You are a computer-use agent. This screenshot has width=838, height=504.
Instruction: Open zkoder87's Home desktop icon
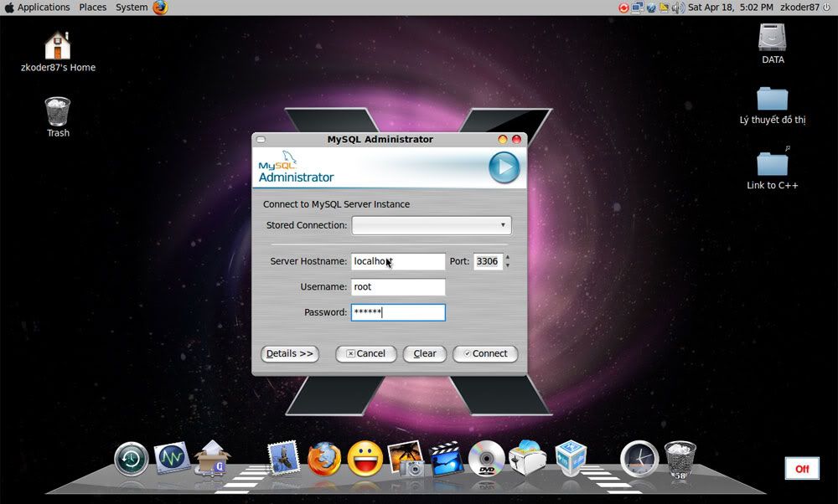click(x=58, y=52)
